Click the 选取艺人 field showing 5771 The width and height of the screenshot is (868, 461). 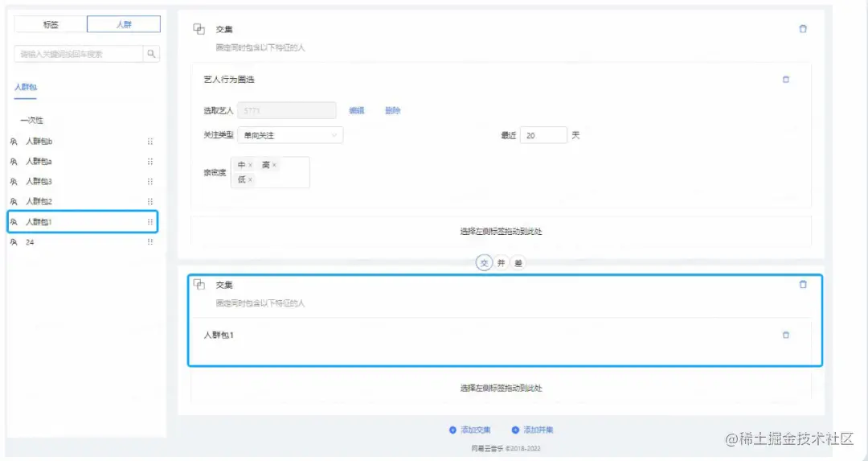click(287, 110)
